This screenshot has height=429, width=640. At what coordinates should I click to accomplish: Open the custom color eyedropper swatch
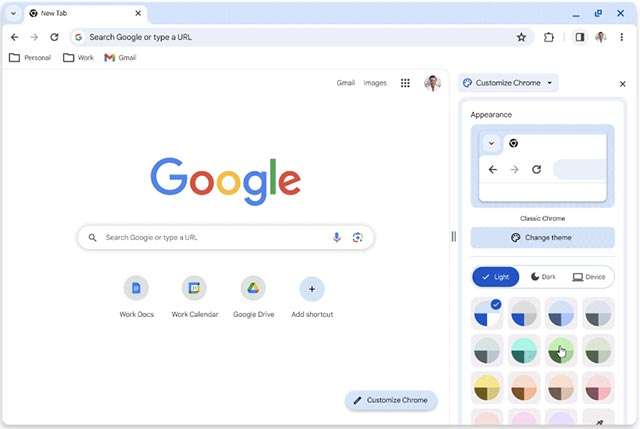click(x=598, y=418)
